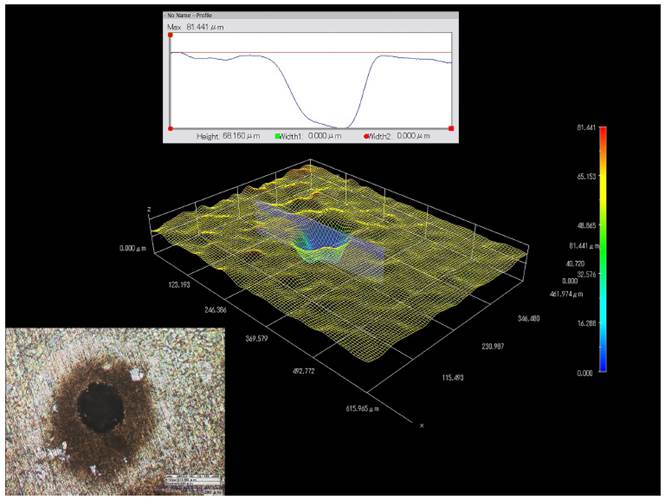
Task: Select the bottom-left red profile handle
Action: click(171, 128)
